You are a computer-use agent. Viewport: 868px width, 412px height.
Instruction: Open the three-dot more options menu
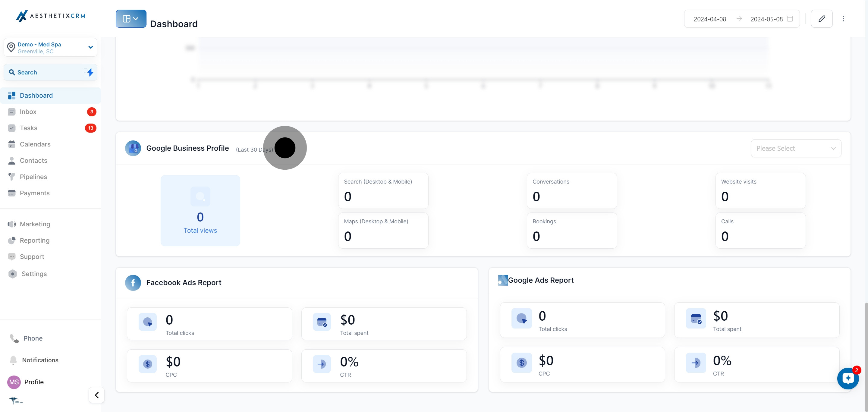click(843, 19)
